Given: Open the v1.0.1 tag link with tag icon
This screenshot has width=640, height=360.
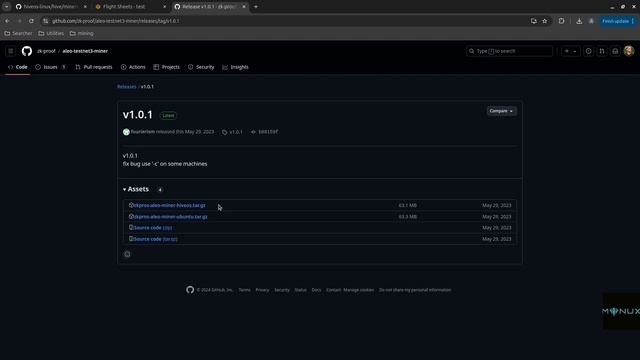Looking at the screenshot, I should pos(232,132).
